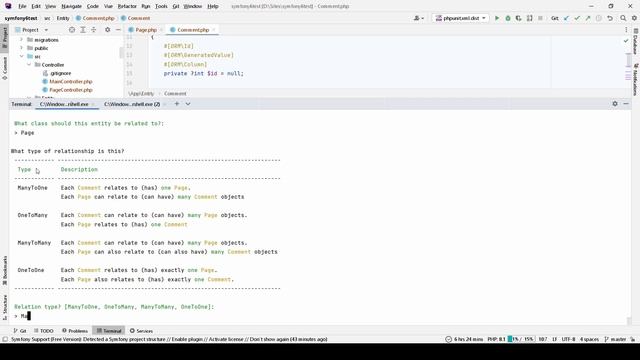
Task: Open the TODO tool window
Action: point(43,331)
